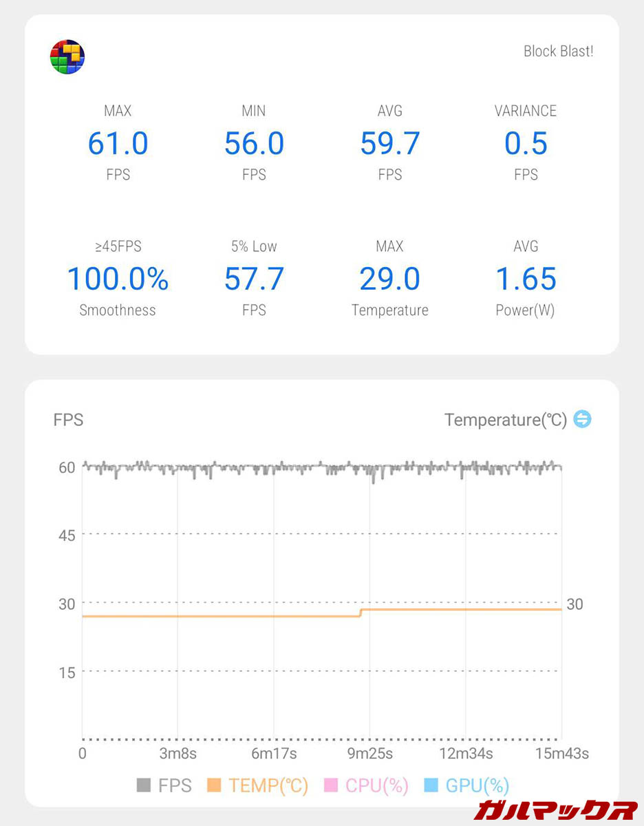Click the 12m34s timeline marker
Image resolution: width=644 pixels, height=826 pixels.
(x=466, y=754)
